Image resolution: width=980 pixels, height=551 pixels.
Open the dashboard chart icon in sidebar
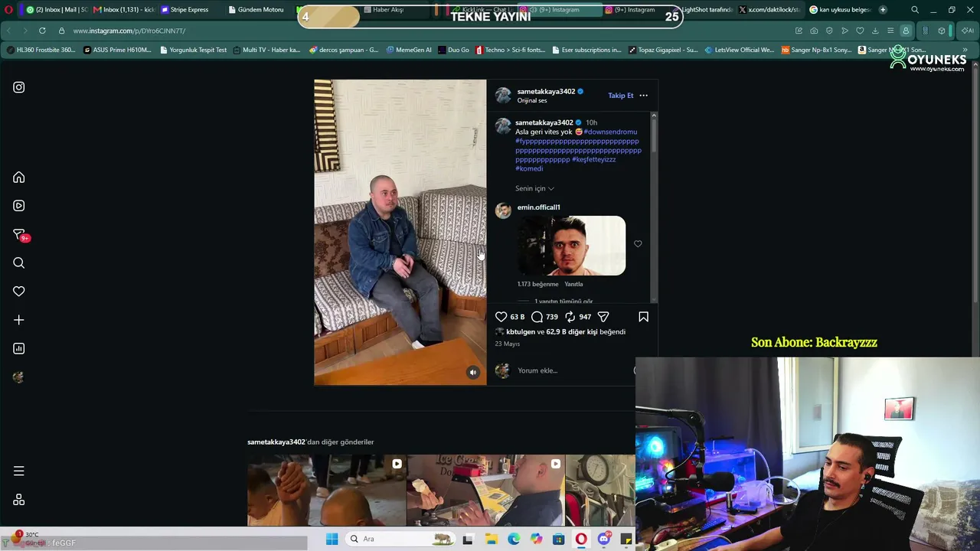19,349
